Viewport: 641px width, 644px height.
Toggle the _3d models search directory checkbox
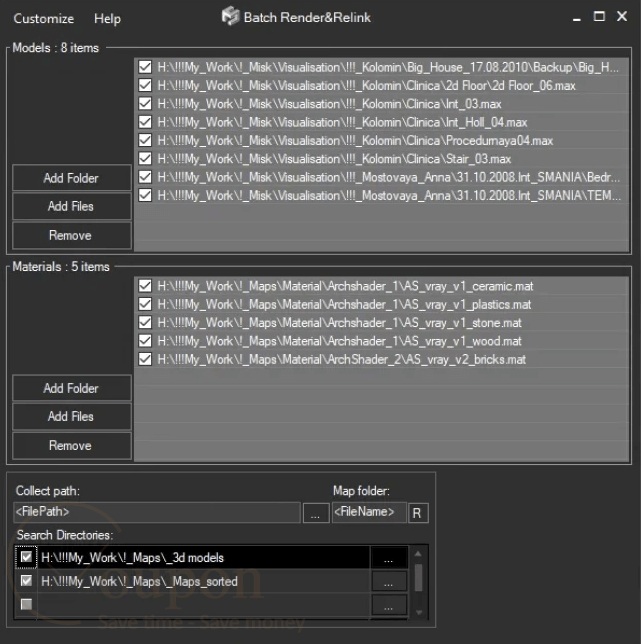click(x=26, y=557)
